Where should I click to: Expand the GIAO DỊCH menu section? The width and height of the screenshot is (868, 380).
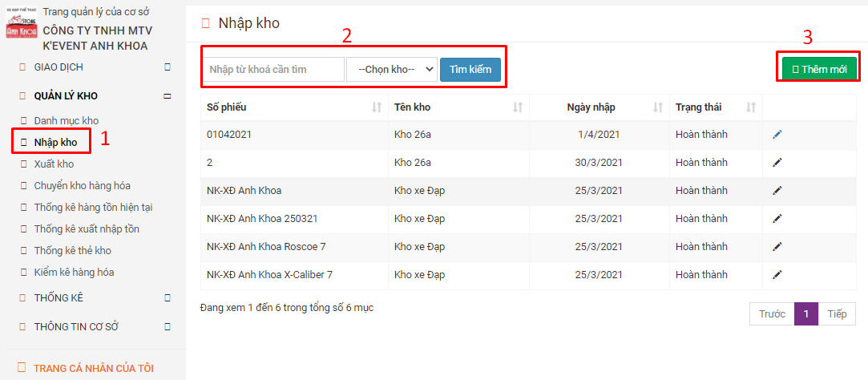[x=168, y=67]
